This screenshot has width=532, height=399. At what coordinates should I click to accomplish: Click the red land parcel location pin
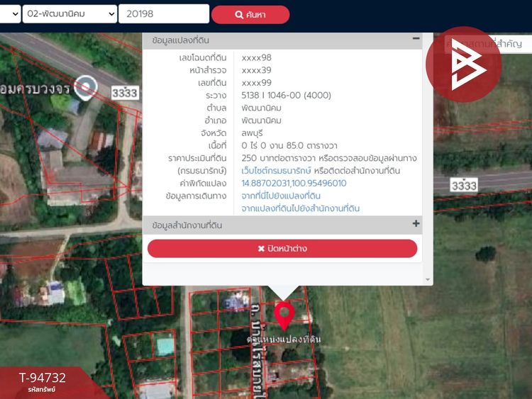(x=284, y=314)
